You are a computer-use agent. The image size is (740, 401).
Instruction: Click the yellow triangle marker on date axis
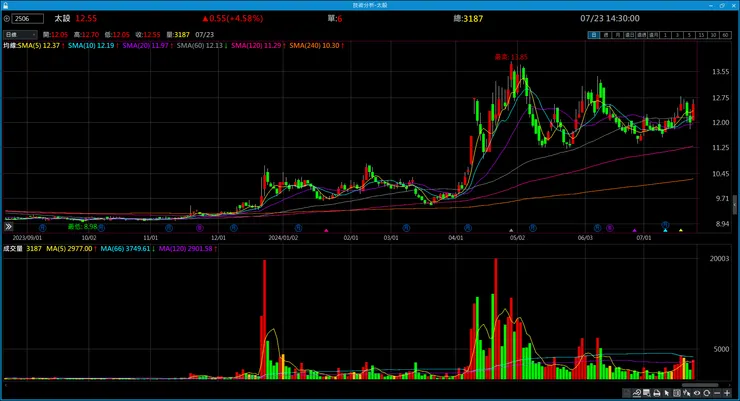681,230
